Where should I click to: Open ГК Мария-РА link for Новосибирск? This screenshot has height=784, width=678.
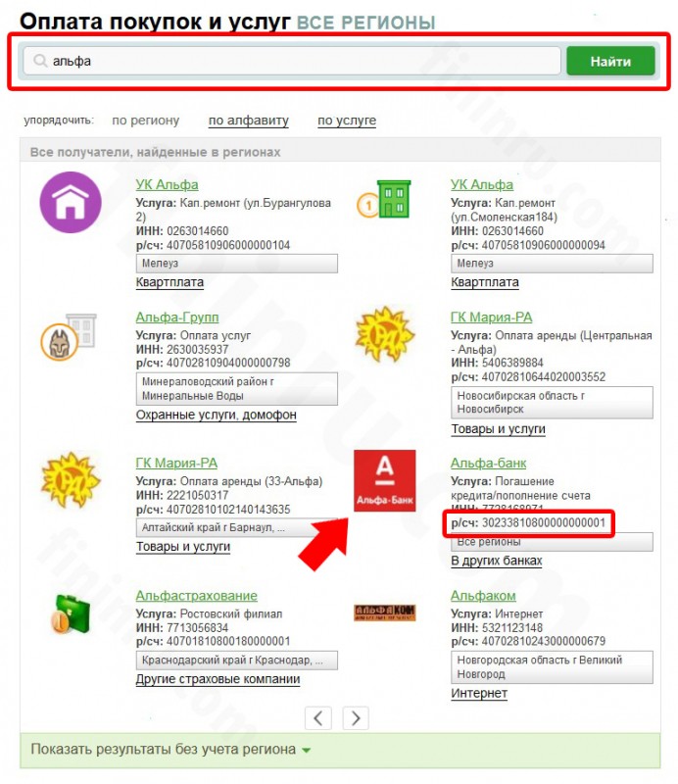tap(492, 317)
